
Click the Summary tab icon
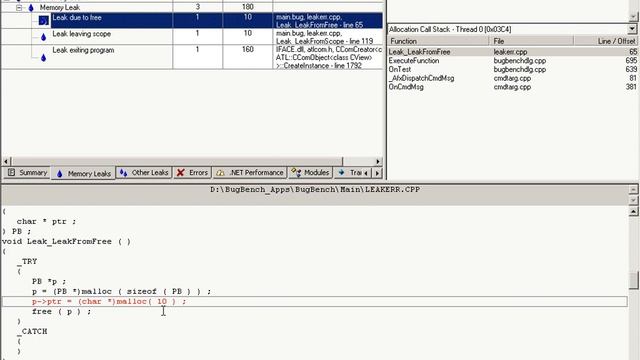11,173
